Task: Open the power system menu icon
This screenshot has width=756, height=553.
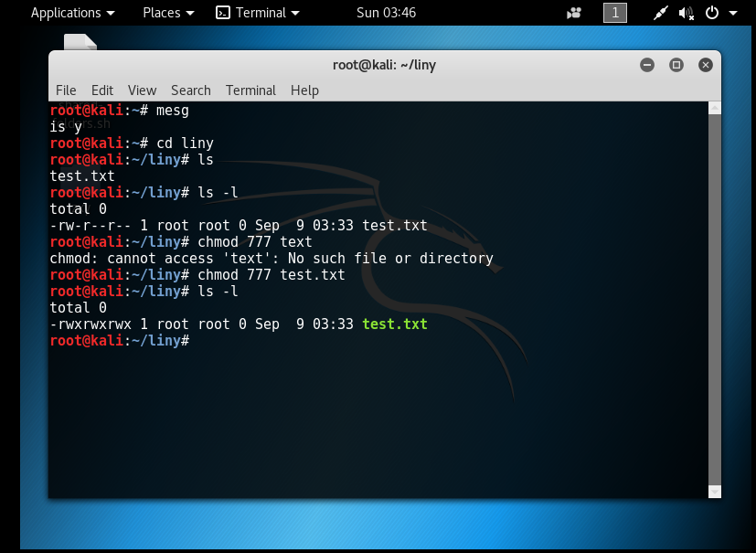Action: point(712,13)
